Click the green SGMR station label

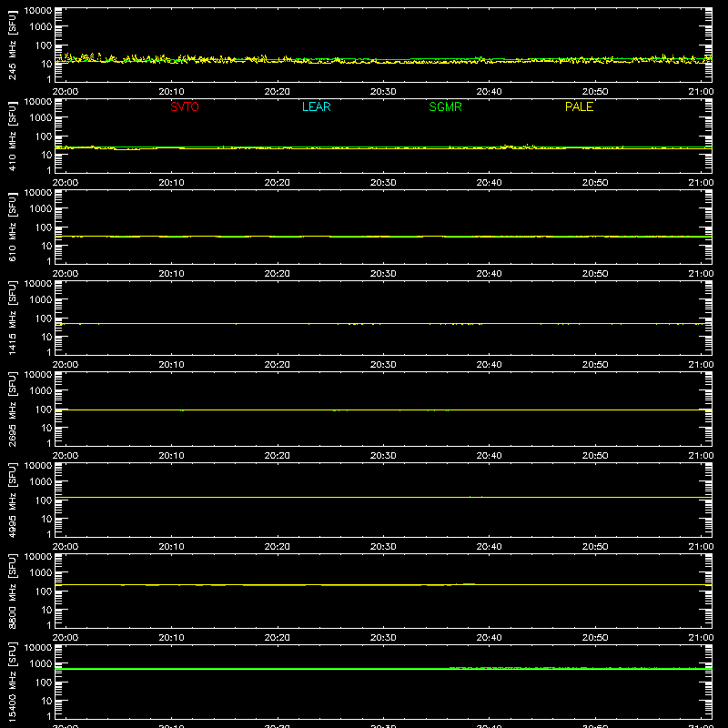pos(445,106)
